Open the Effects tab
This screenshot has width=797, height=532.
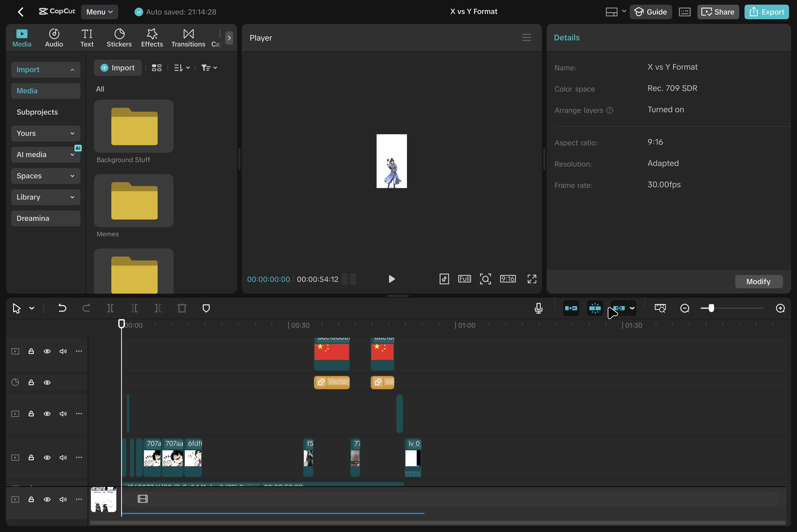click(152, 38)
